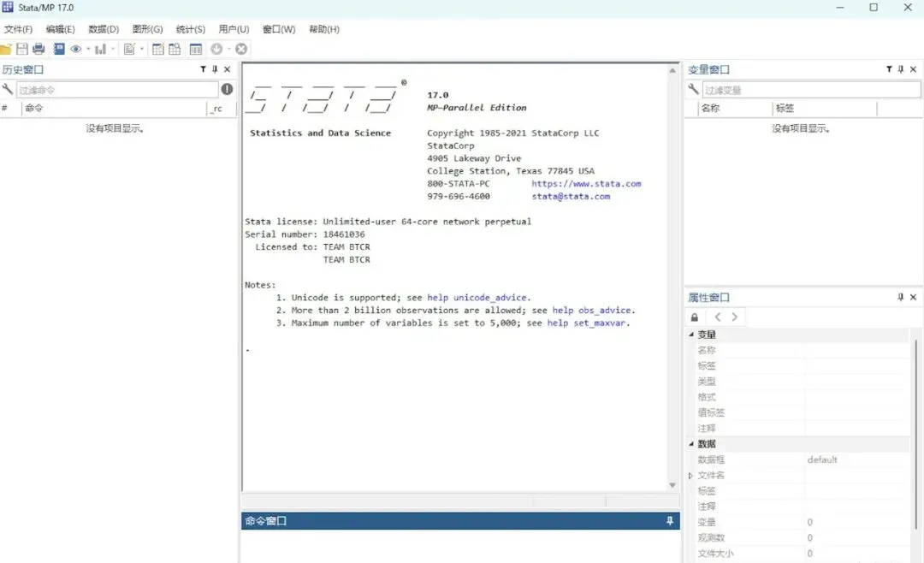
Task: Toggle the lock icon in Properties window
Action: coord(695,317)
